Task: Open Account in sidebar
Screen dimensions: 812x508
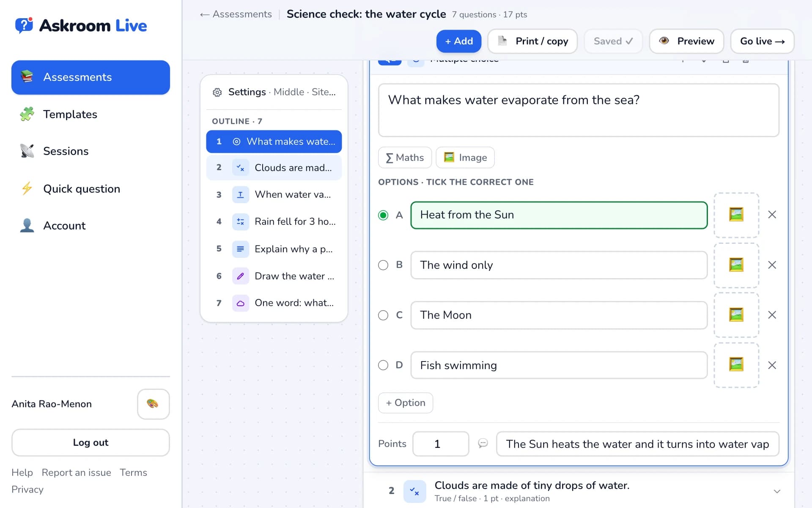Action: click(x=91, y=226)
